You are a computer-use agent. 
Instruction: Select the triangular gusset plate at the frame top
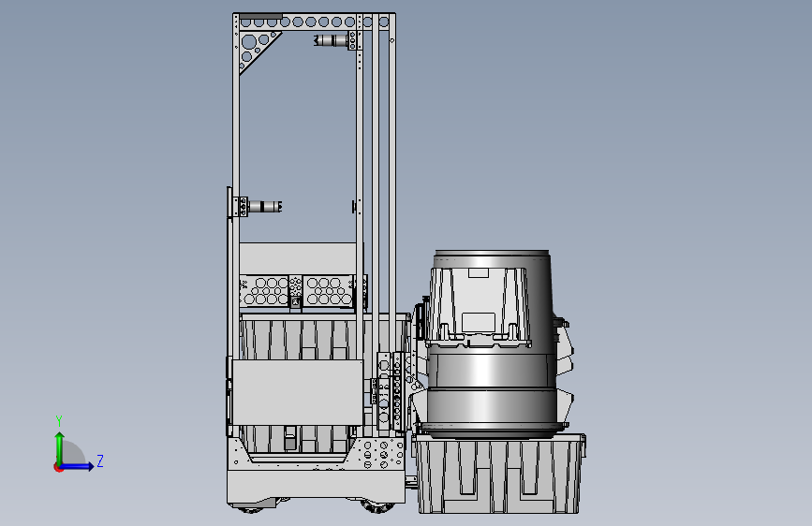click(256, 50)
